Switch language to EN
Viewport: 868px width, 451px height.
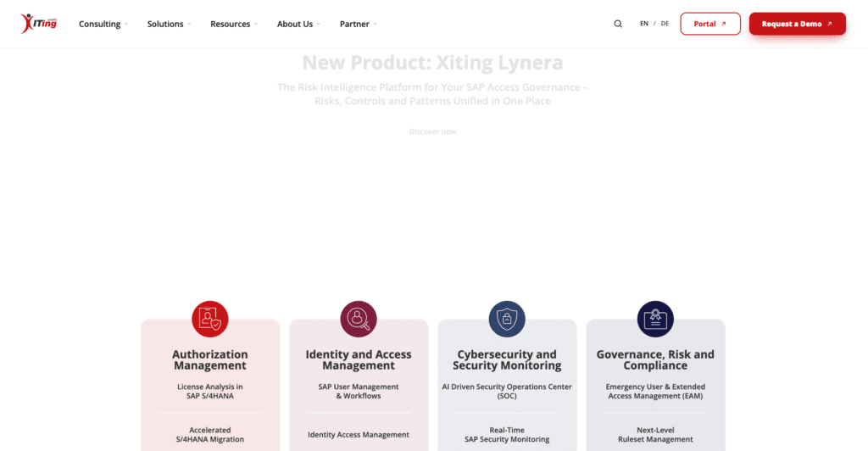click(644, 24)
